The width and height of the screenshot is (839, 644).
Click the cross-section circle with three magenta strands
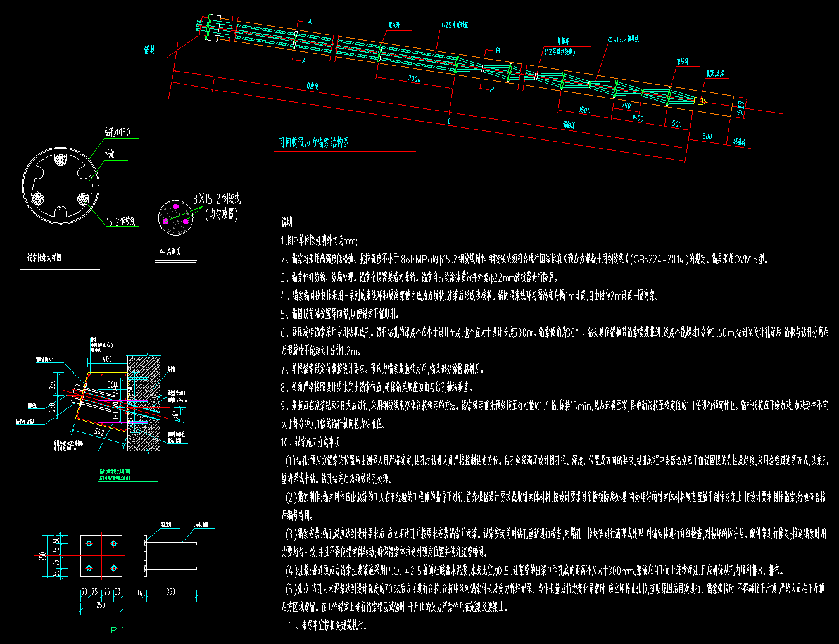(177, 217)
